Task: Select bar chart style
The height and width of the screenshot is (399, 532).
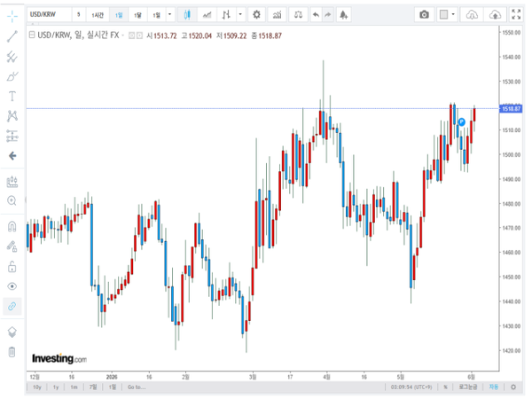Action: 226,14
